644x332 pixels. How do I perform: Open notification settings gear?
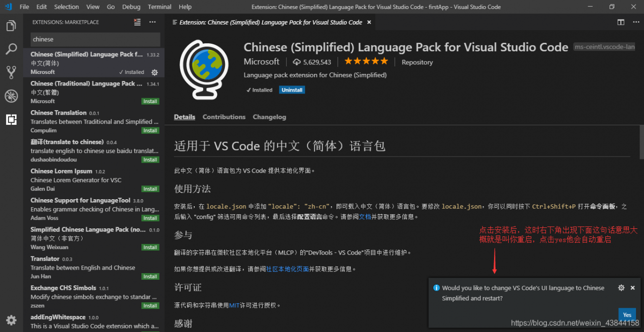tap(621, 288)
